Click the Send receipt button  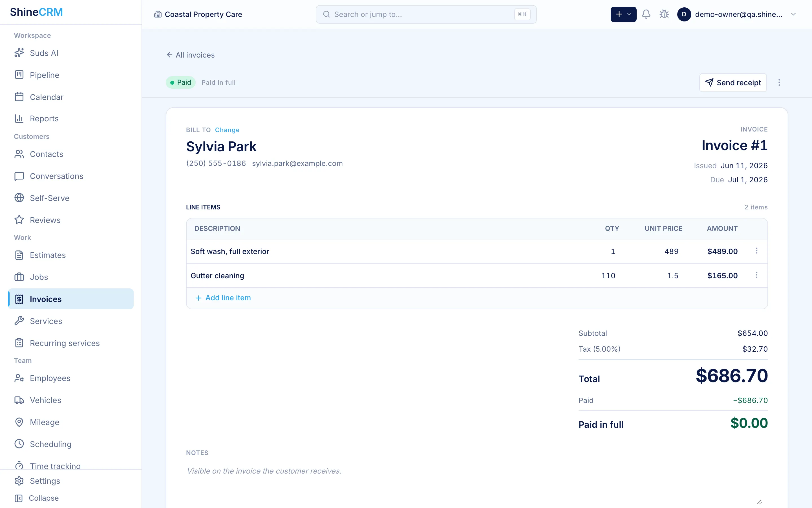pos(733,82)
